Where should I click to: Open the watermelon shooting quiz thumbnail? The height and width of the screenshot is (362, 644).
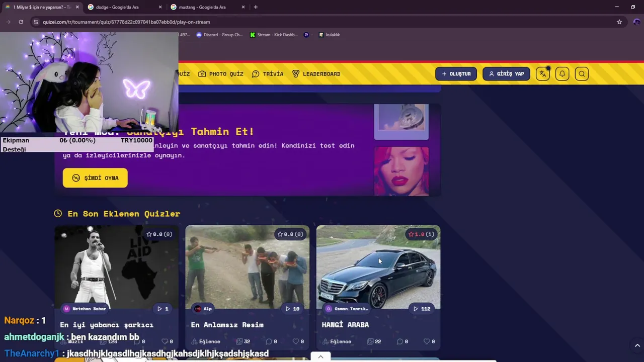248,266
